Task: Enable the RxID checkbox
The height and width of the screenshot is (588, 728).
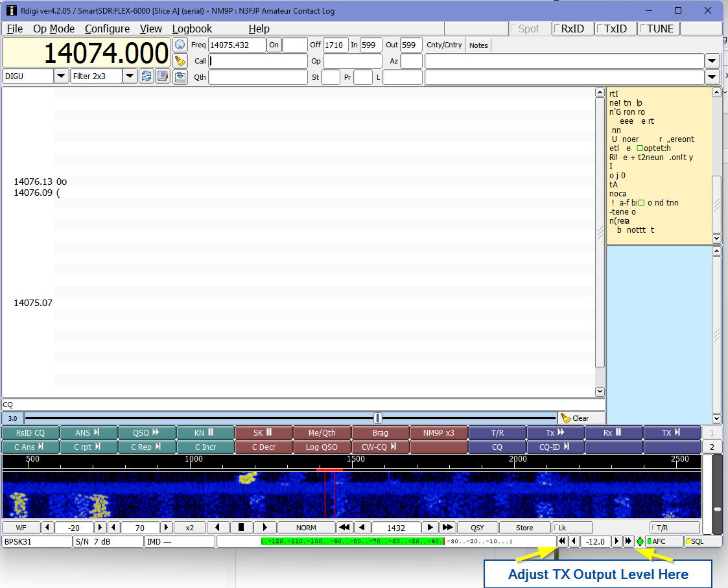Action: [x=572, y=29]
